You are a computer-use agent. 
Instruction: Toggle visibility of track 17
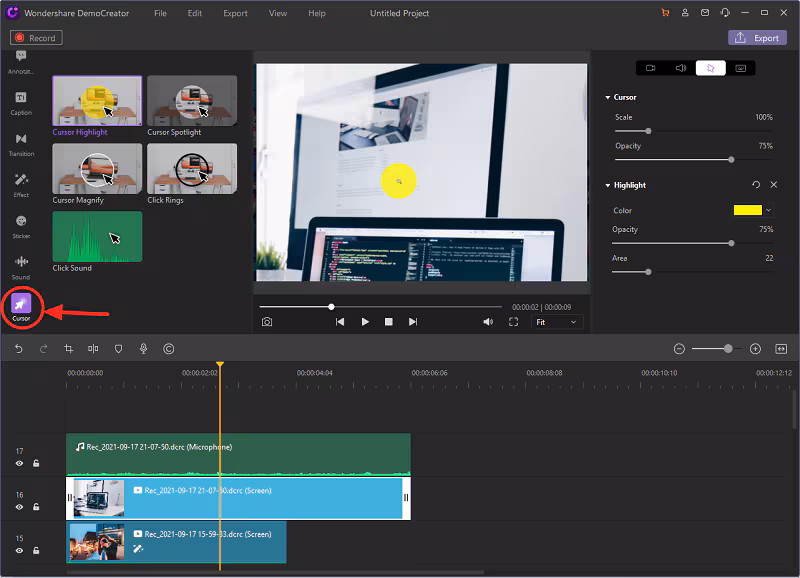19,464
